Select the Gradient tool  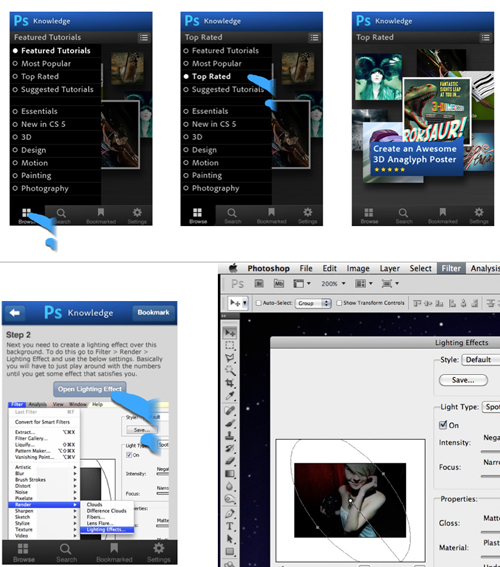(230, 474)
